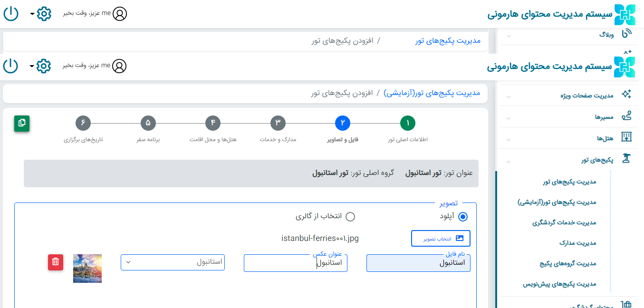Click the Istanbul image thumbnail
The image size is (644, 308).
87,269
